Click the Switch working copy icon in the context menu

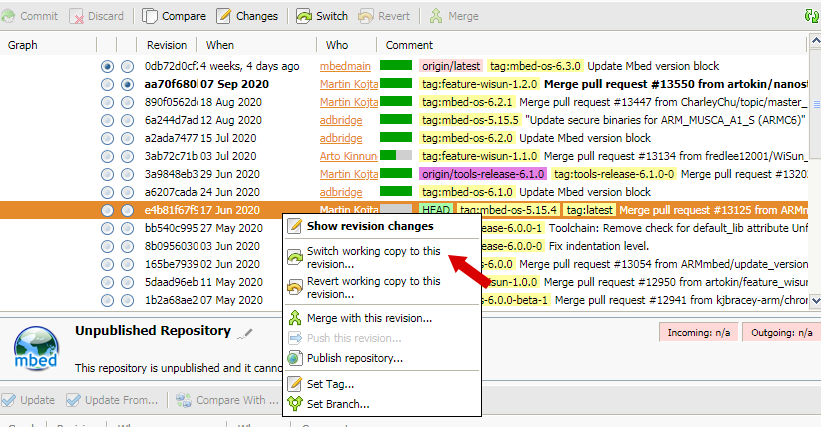[295, 257]
